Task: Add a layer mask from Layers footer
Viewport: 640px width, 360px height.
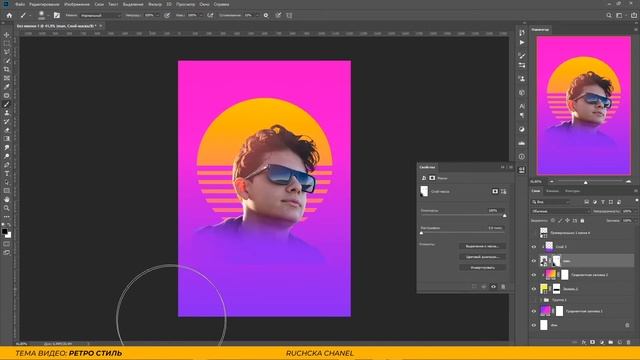Action: [x=593, y=342]
